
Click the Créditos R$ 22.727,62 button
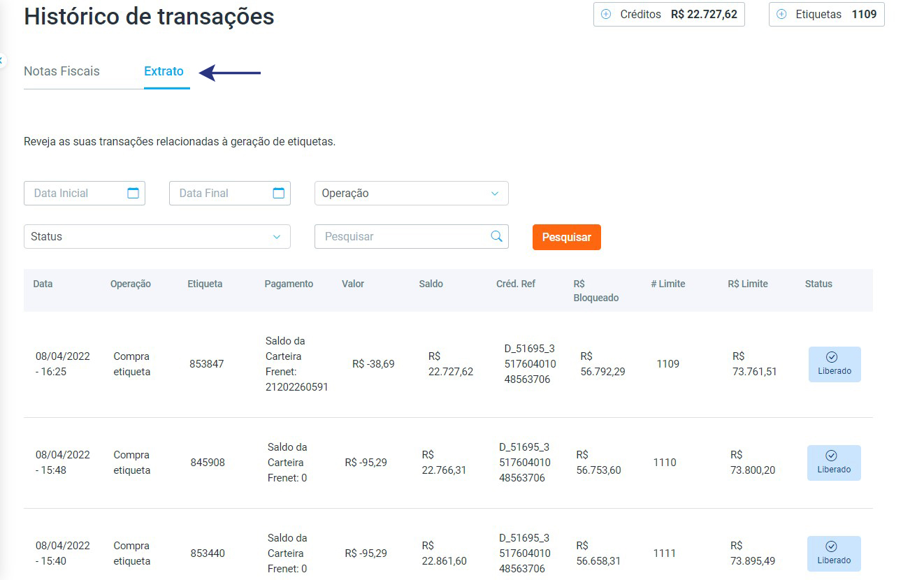pyautogui.click(x=669, y=15)
